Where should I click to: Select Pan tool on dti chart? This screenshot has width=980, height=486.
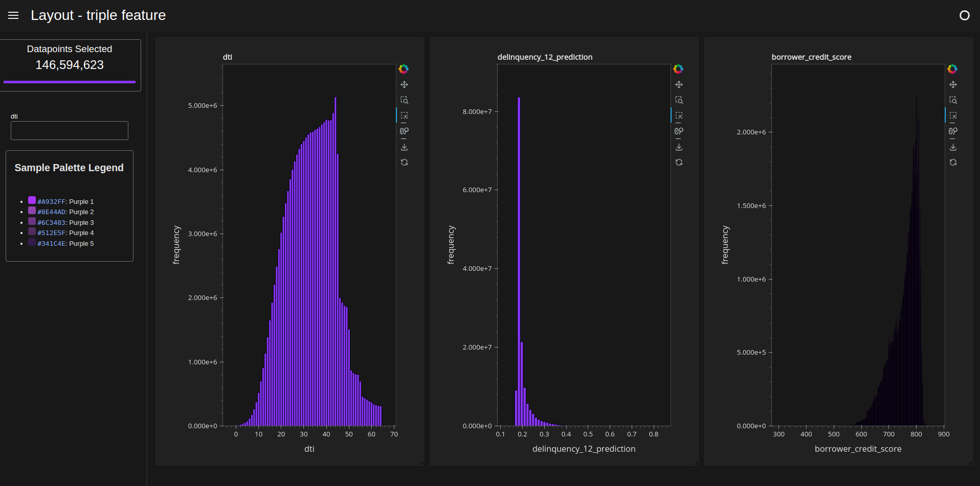tap(404, 85)
